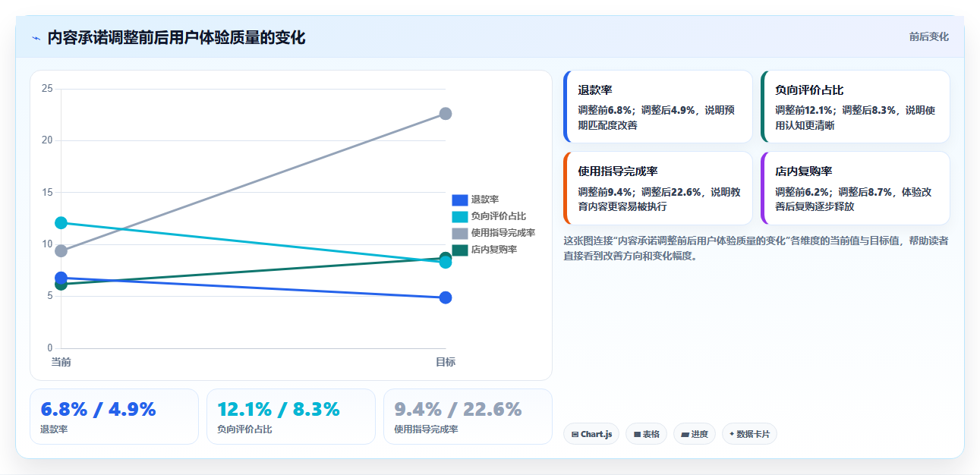Click the 负向评价占比 caption under the cyan stat
Screen dimensions: 980x475
(244, 429)
